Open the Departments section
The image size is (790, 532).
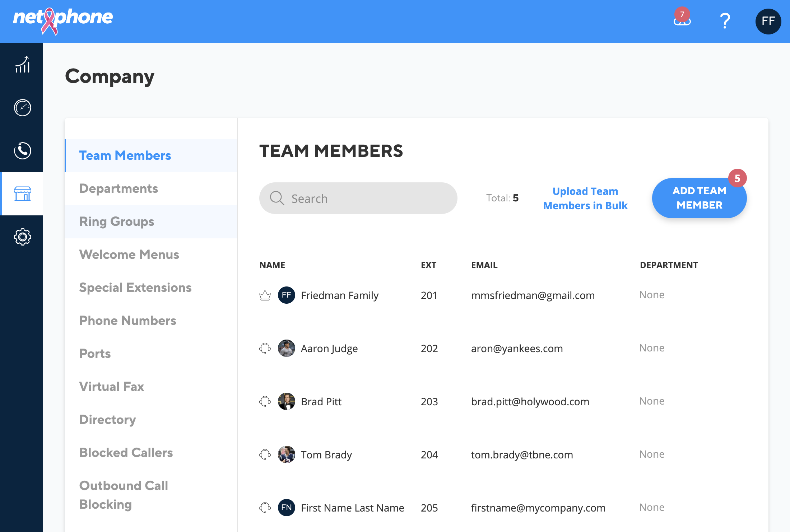[151, 188]
